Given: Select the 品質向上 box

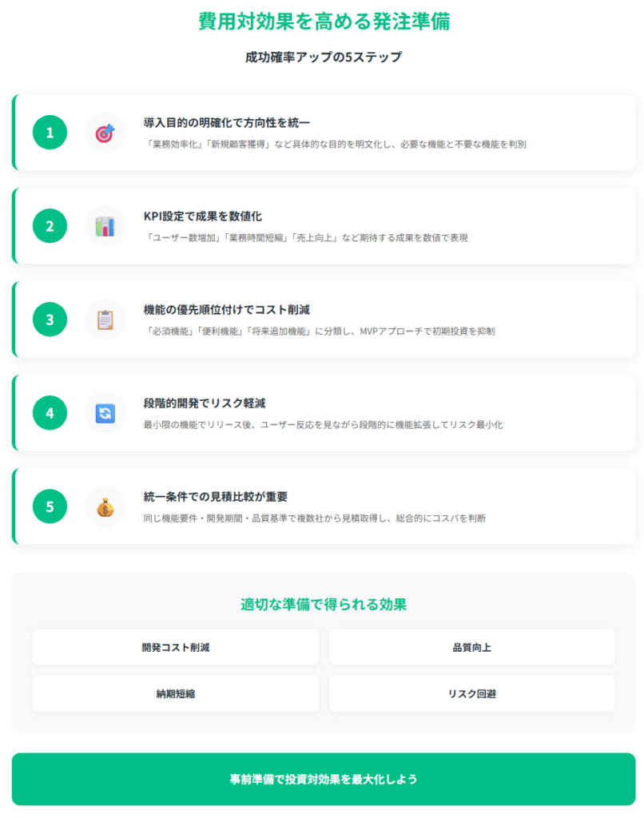Looking at the screenshot, I should pyautogui.click(x=471, y=647).
